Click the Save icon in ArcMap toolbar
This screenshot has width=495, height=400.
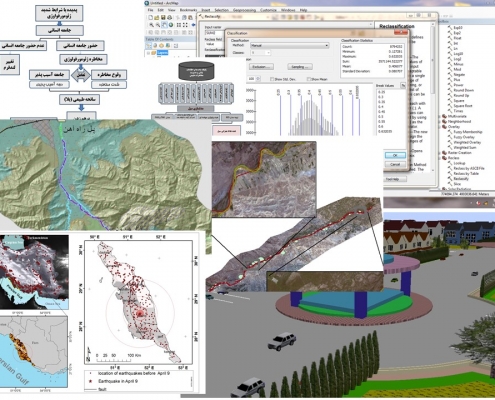163,18
